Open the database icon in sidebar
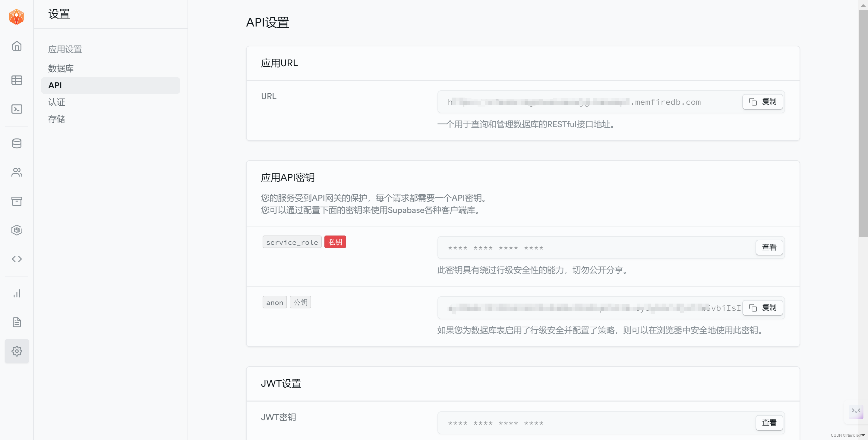 click(17, 143)
